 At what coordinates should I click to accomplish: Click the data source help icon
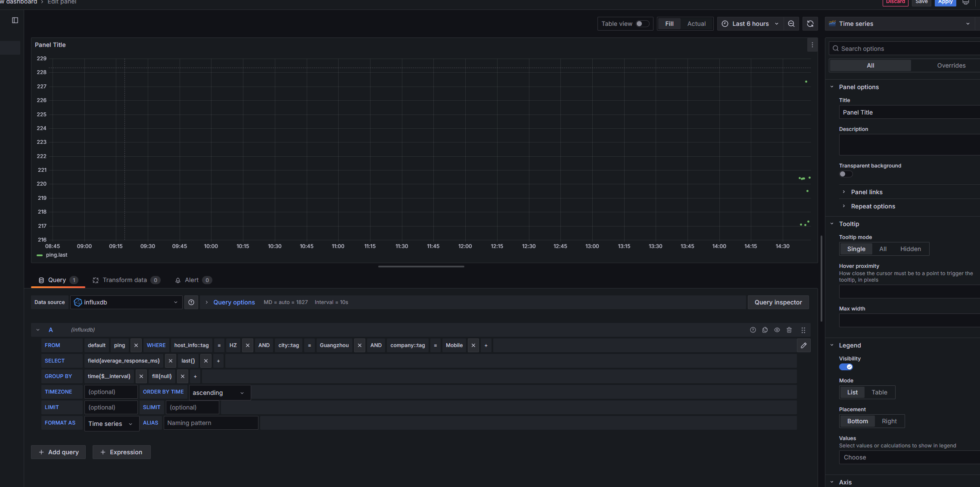191,302
